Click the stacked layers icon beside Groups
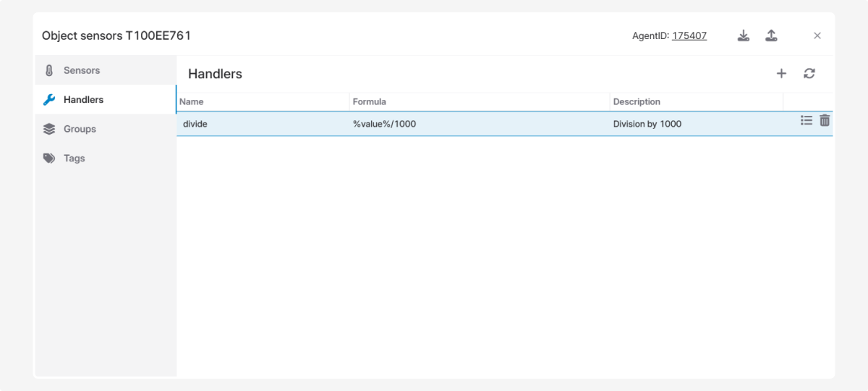The height and width of the screenshot is (391, 868). coord(49,129)
